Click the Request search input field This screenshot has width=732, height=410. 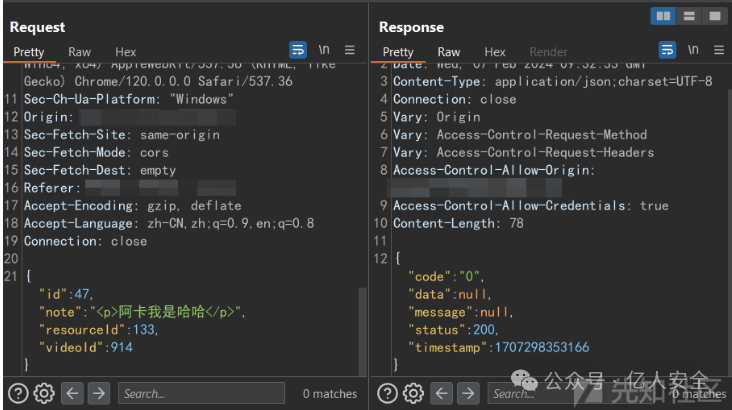click(x=200, y=394)
